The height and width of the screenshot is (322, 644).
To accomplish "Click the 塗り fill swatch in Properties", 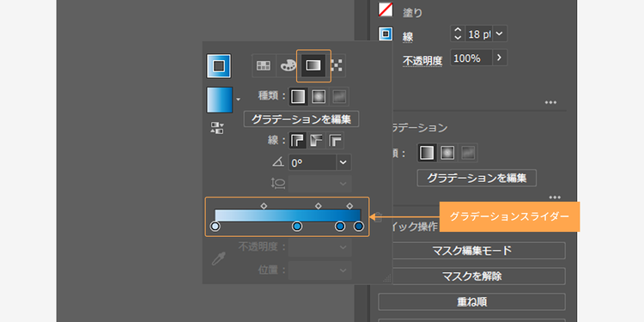I will point(386,9).
